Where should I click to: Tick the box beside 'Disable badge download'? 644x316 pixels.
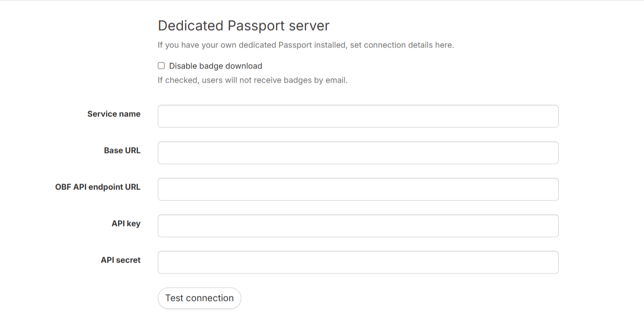(161, 66)
